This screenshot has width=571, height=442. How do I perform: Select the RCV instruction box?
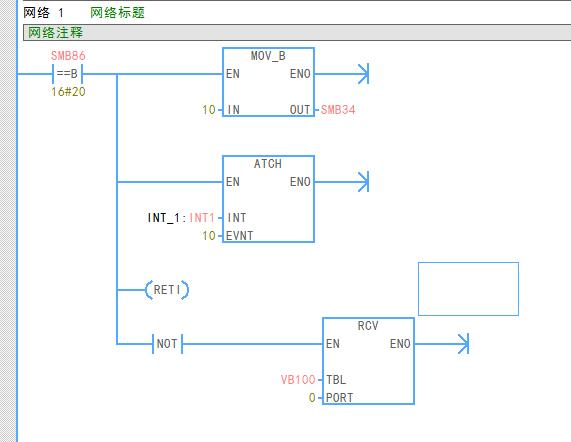[368, 361]
